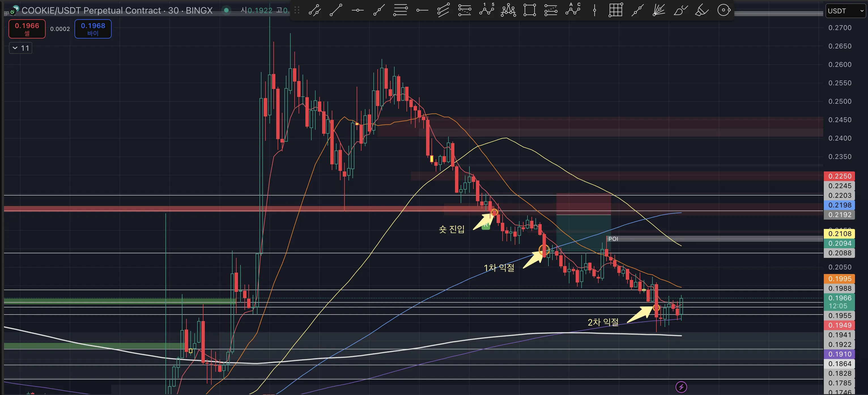Click the green 0.2094 price label

[839, 243]
